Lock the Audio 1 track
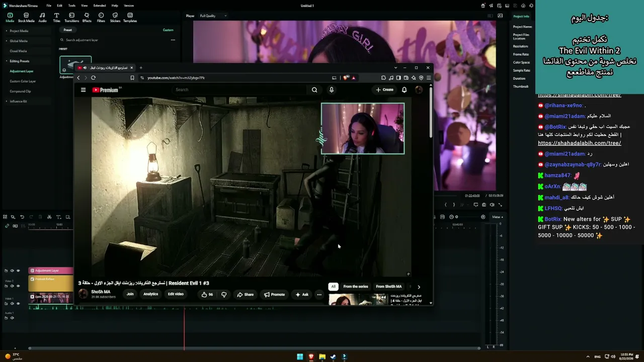The width and height of the screenshot is (644, 362). click(6, 318)
